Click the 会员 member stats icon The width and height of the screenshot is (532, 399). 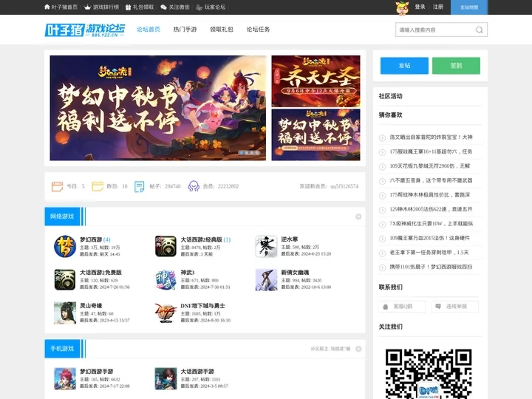coord(194,186)
